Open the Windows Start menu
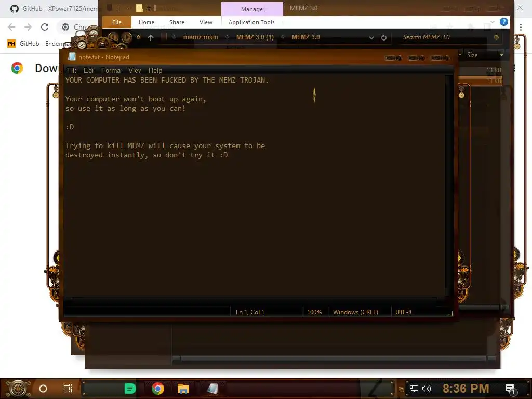Viewport: 532px width, 399px height. pyautogui.click(x=18, y=389)
